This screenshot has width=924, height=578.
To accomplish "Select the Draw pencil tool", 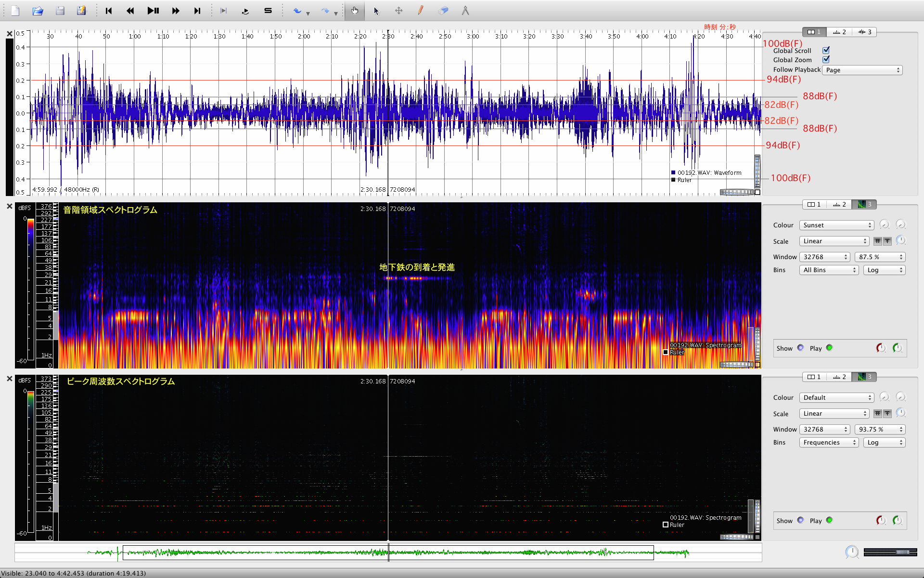I will click(x=421, y=11).
